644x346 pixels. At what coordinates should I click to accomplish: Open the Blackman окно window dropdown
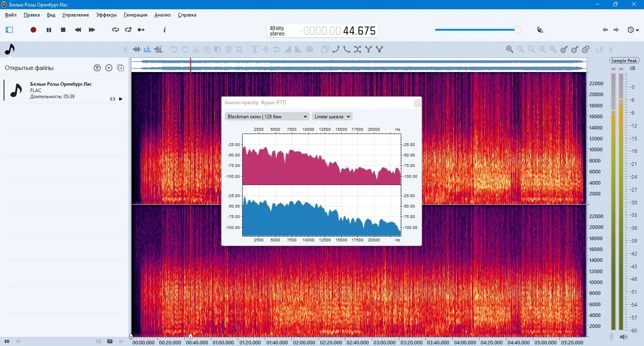(x=267, y=117)
